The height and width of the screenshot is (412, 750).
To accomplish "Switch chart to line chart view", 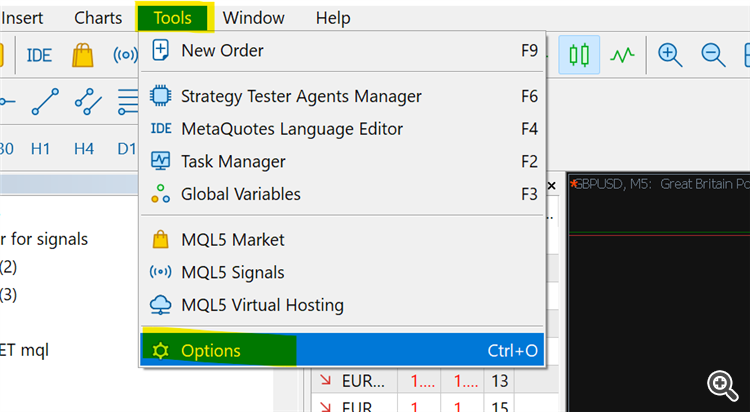I will point(623,55).
